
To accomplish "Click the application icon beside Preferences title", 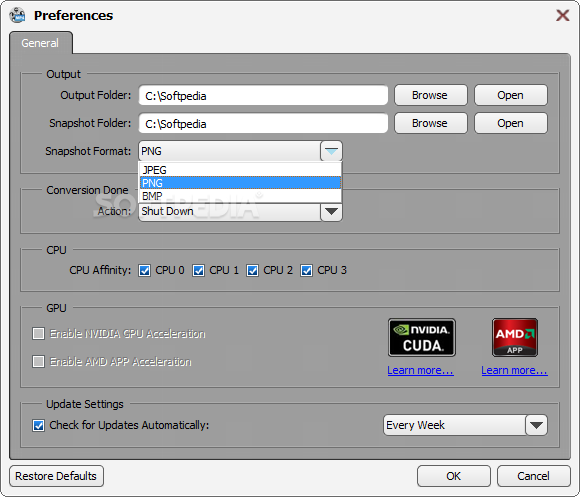I will pyautogui.click(x=17, y=15).
